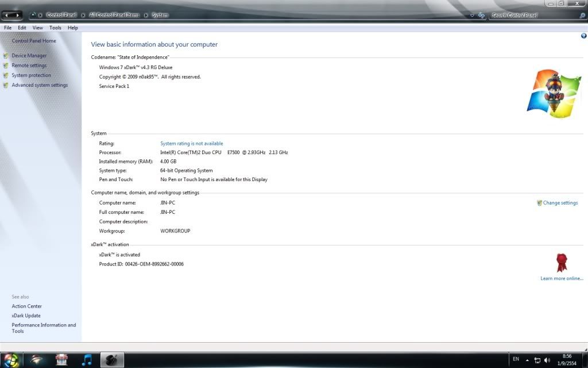This screenshot has width=588, height=368.
Task: Go forward using the Forward arrow
Action: [x=17, y=15]
